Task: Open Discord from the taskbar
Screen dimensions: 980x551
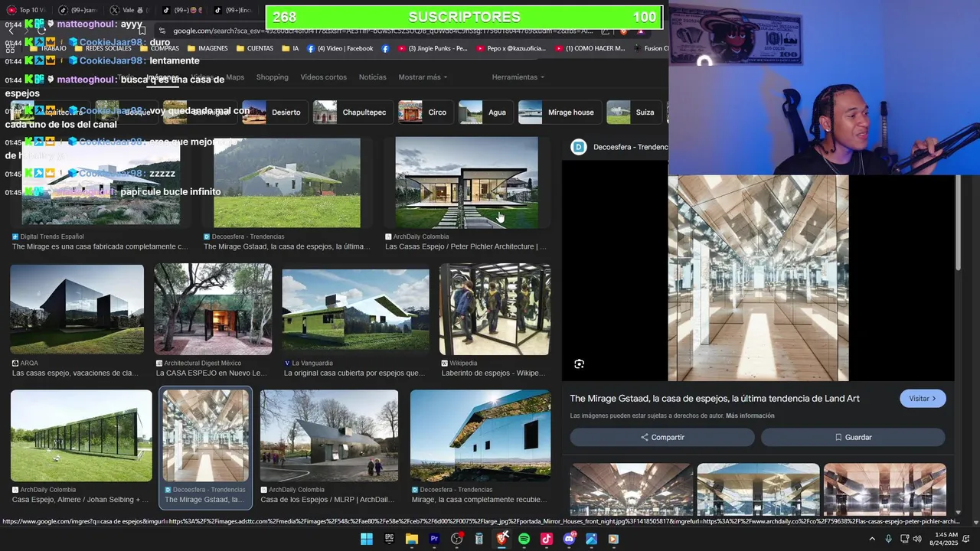Action: [x=569, y=539]
